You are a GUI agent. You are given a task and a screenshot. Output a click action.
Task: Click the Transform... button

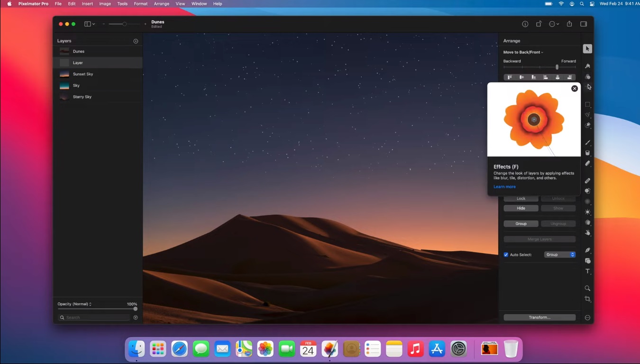[x=539, y=318]
